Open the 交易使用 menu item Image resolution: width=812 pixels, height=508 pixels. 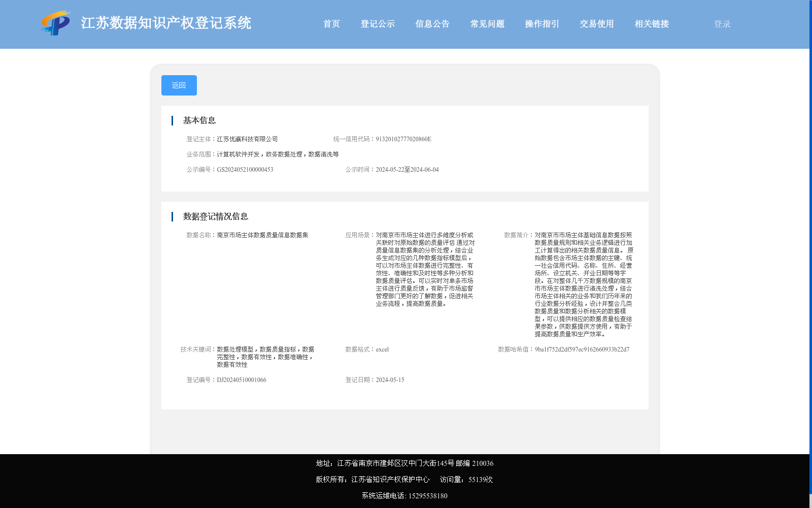[597, 24]
